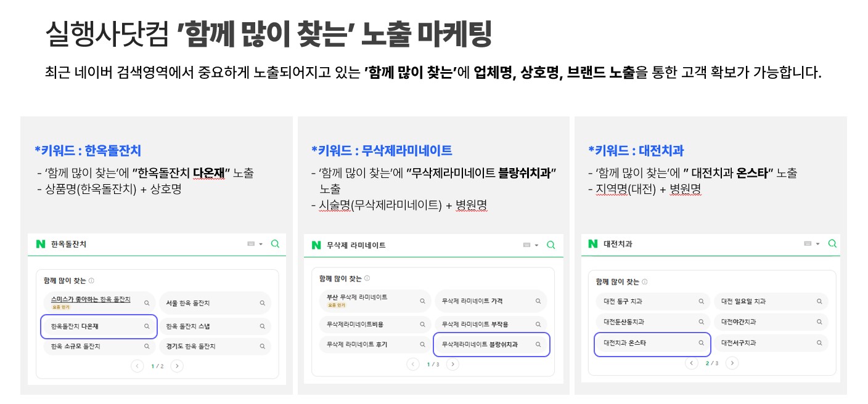Open keyboard input dropdown in 한옥돌잔치 search bar
Screen dimensions: 868x404
tap(255, 244)
